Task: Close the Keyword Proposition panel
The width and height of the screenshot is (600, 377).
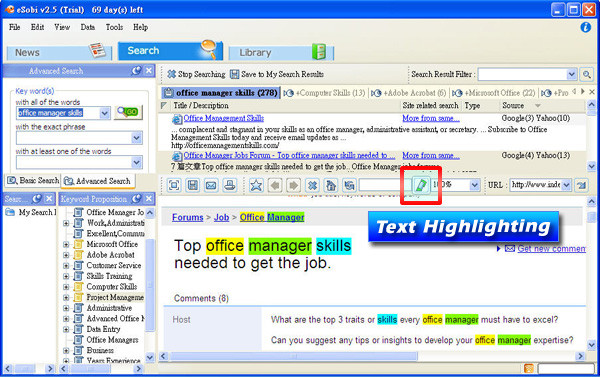Action: tap(149, 199)
